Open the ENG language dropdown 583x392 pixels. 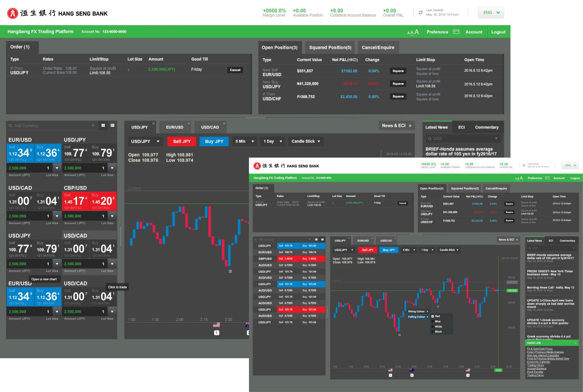click(x=491, y=13)
